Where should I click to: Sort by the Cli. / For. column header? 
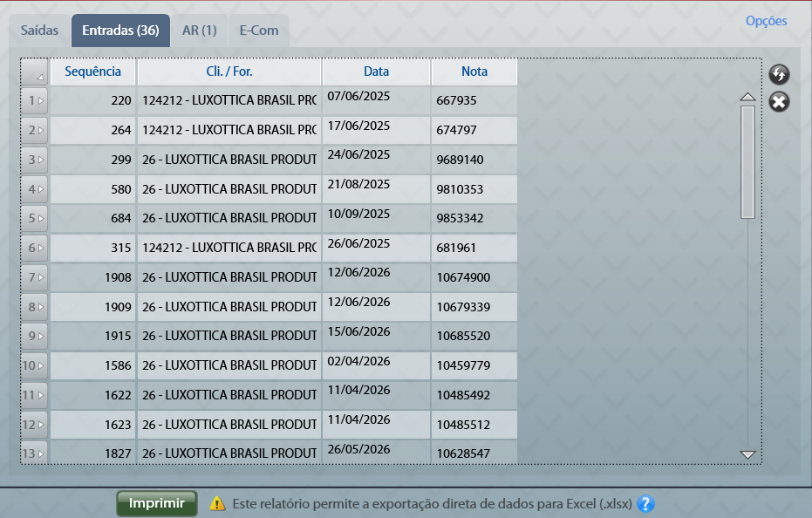tap(229, 72)
